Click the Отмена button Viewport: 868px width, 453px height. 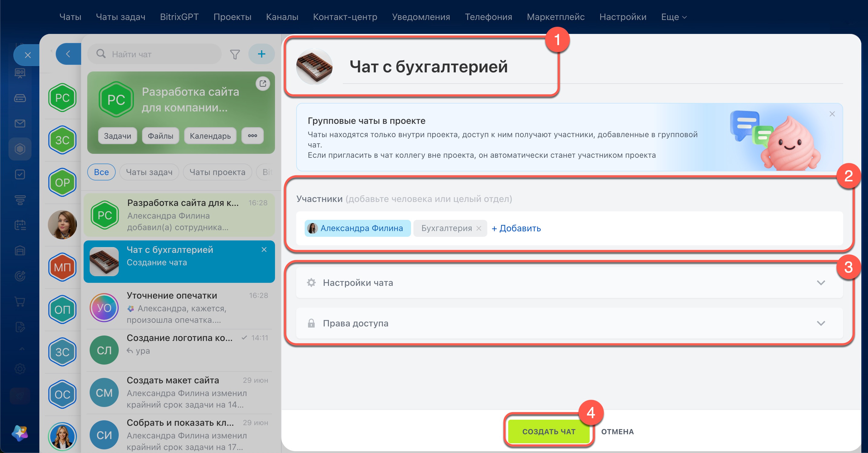(617, 432)
